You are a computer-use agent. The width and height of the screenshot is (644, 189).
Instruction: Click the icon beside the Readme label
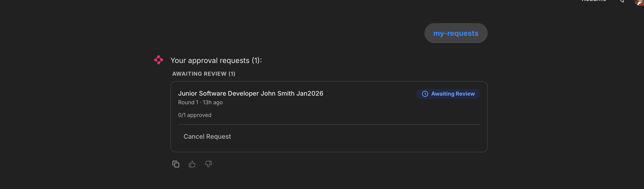click(622, 1)
